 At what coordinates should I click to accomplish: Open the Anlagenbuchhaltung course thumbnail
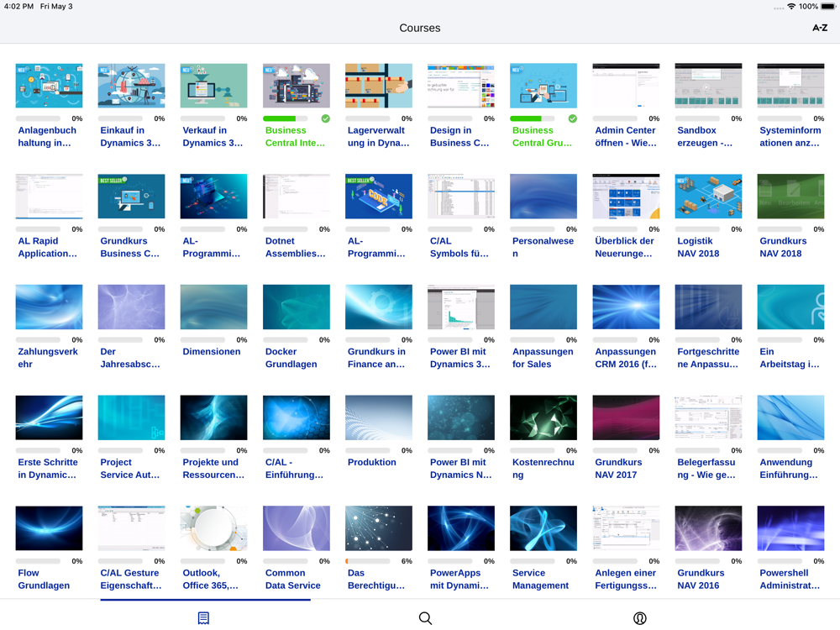(50, 86)
